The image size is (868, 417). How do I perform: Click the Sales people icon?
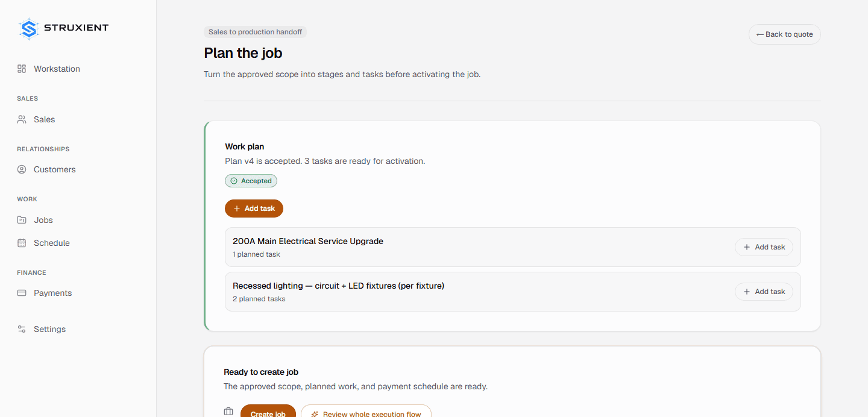coord(22,119)
